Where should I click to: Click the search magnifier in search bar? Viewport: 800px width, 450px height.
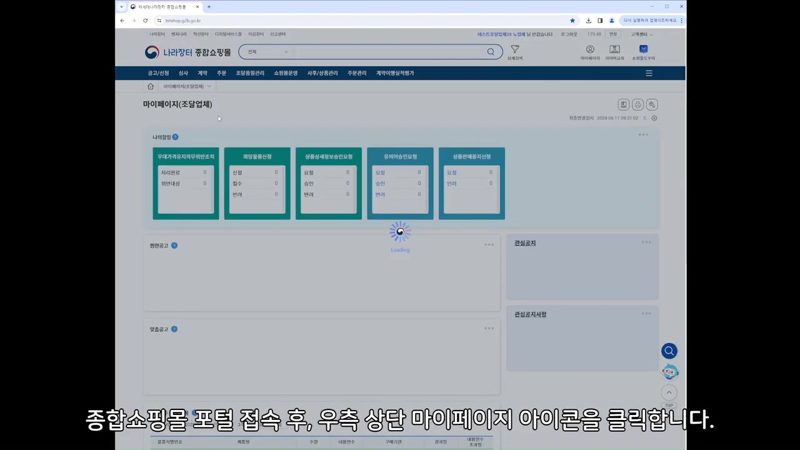pyautogui.click(x=490, y=52)
